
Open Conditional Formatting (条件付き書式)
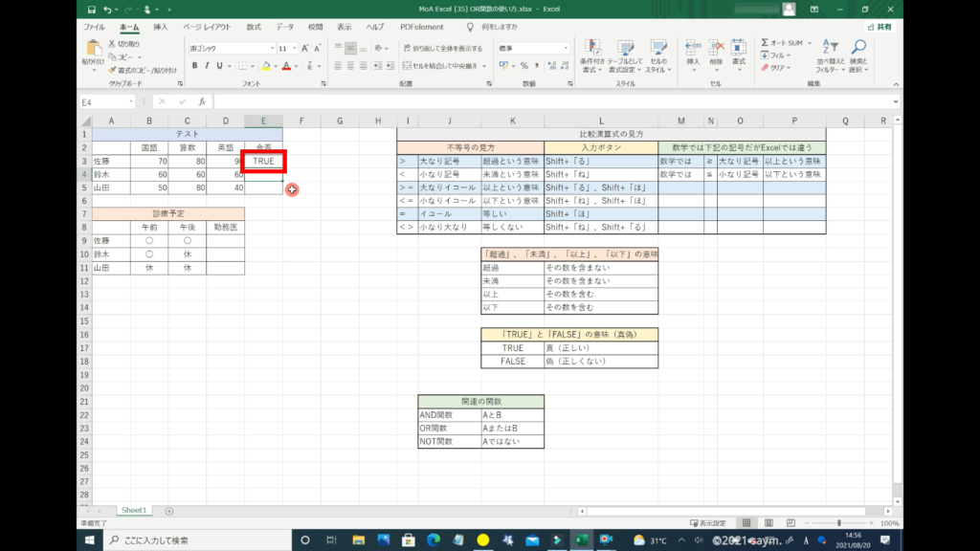[x=592, y=50]
